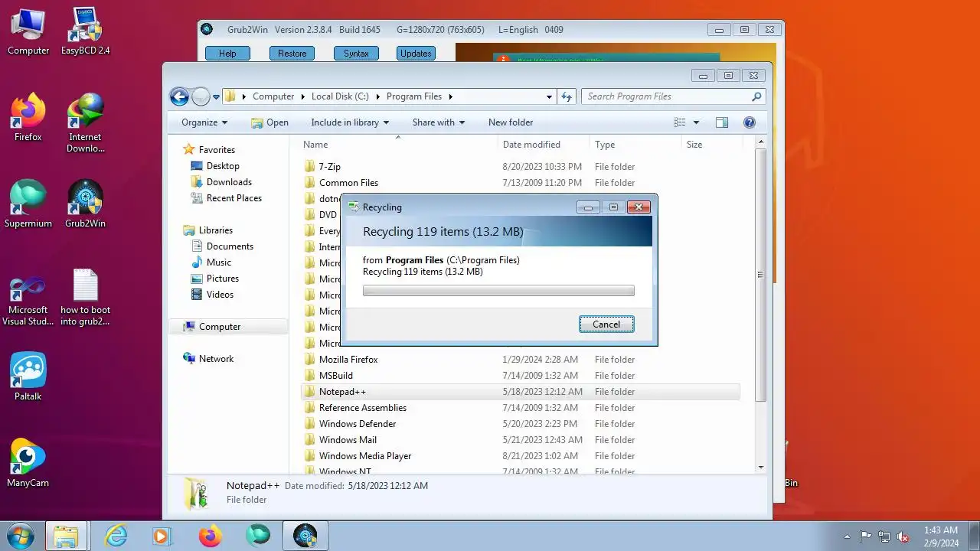
Task: Click the Explorer Forward arrow button
Action: (x=201, y=96)
